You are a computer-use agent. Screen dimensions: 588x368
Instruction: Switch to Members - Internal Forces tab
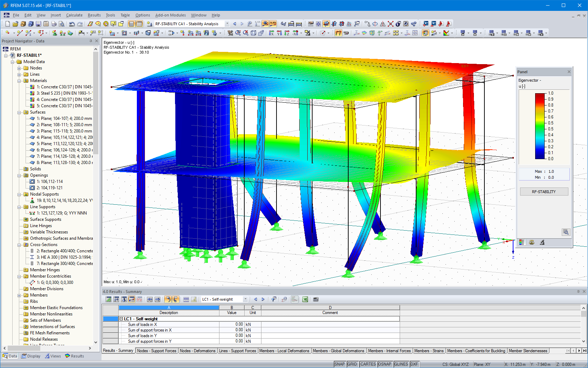pyautogui.click(x=389, y=351)
